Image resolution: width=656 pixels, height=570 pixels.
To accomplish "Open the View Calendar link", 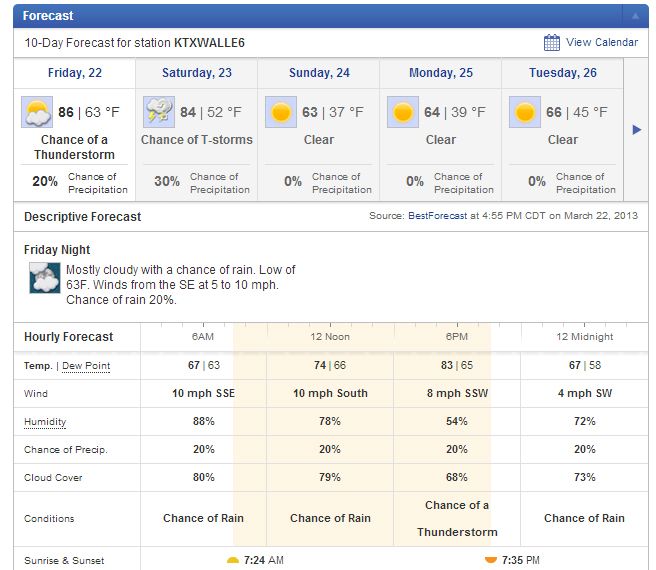I will click(601, 42).
